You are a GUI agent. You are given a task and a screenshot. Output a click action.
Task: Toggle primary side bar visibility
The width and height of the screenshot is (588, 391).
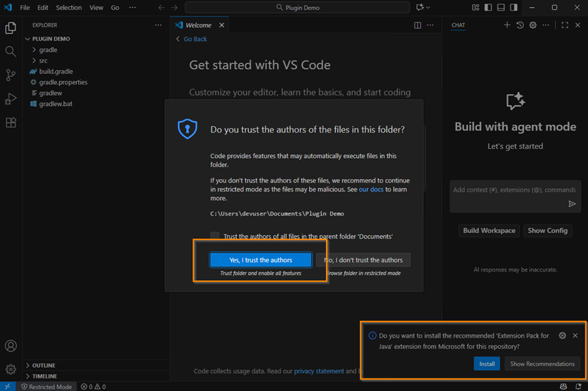pos(488,8)
